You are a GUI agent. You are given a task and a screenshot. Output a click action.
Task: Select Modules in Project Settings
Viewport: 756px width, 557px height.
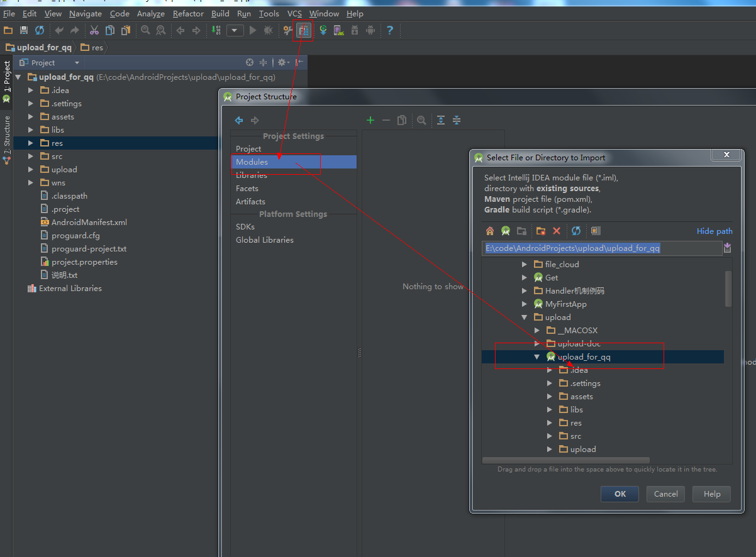[294, 162]
